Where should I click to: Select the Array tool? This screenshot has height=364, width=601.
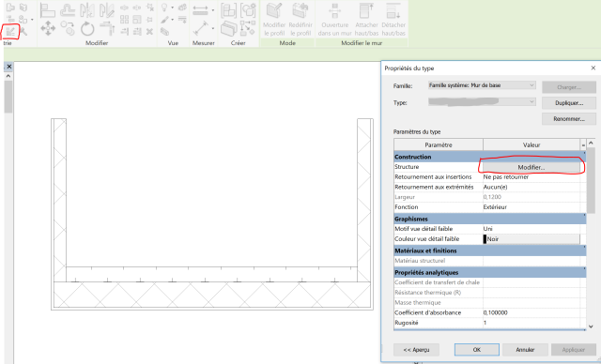pyautogui.click(x=124, y=19)
